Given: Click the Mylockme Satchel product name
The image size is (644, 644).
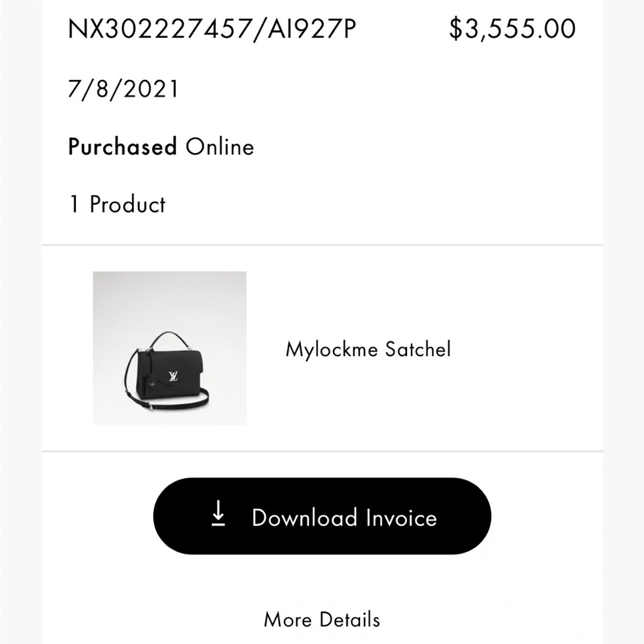Looking at the screenshot, I should tap(368, 349).
